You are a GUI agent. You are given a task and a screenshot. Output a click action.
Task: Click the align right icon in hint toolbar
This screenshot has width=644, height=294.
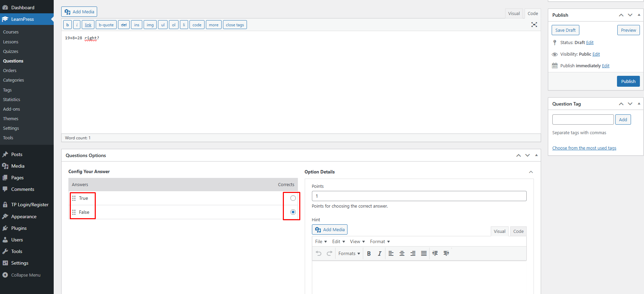tap(413, 253)
